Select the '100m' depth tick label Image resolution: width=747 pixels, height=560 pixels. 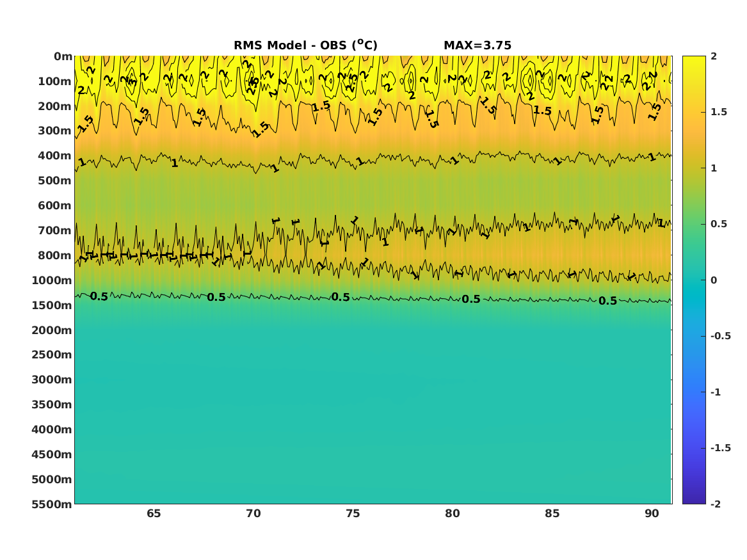tap(55, 81)
